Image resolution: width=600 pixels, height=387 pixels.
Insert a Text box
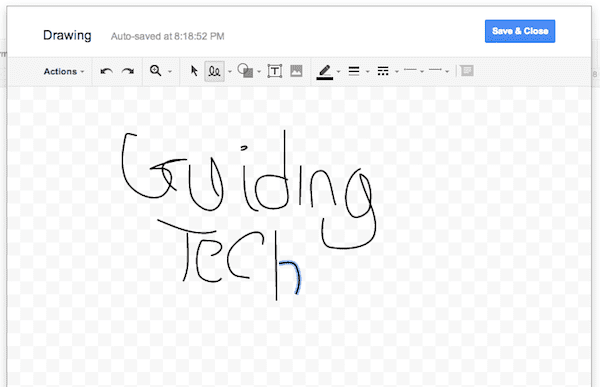pyautogui.click(x=274, y=71)
